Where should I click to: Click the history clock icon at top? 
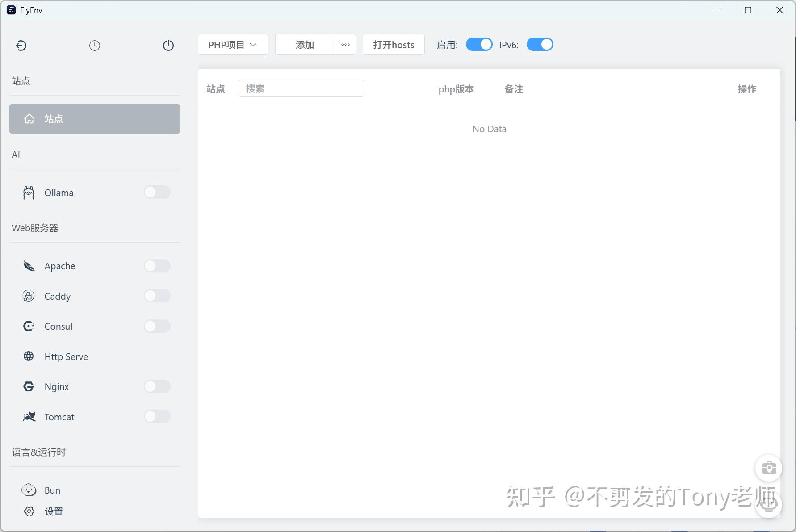pyautogui.click(x=94, y=45)
